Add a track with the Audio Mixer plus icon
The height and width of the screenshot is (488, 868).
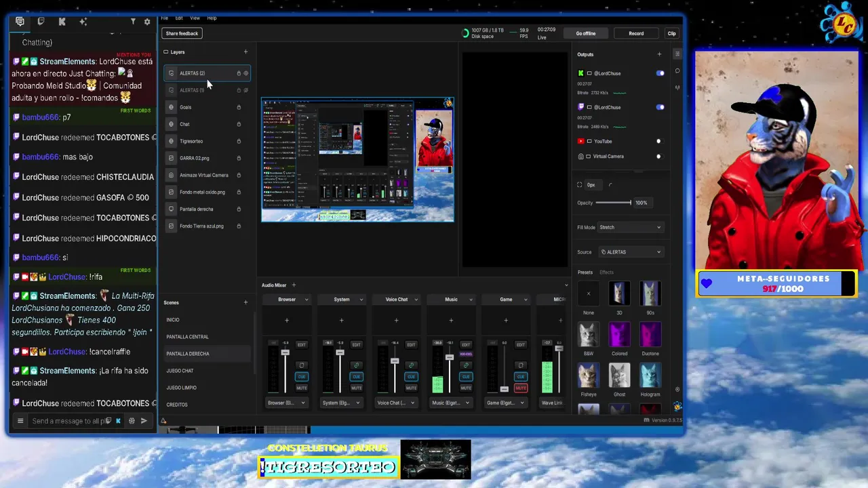(x=294, y=285)
